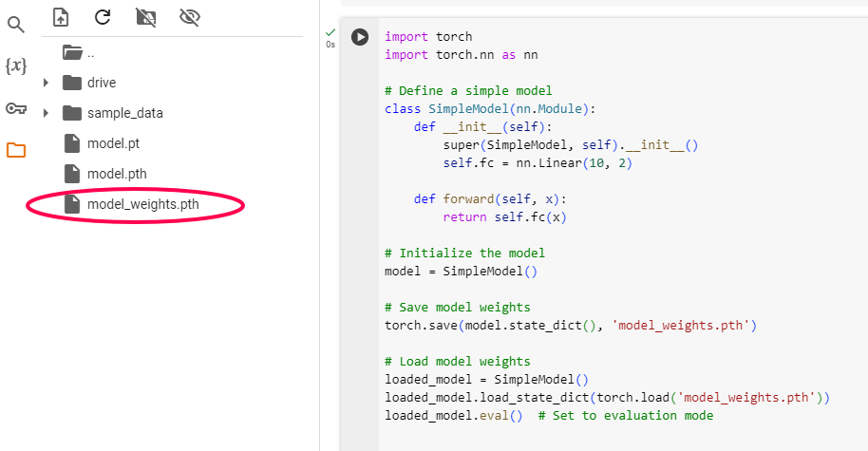Refresh the file browser listing
The image size is (868, 451).
(103, 16)
